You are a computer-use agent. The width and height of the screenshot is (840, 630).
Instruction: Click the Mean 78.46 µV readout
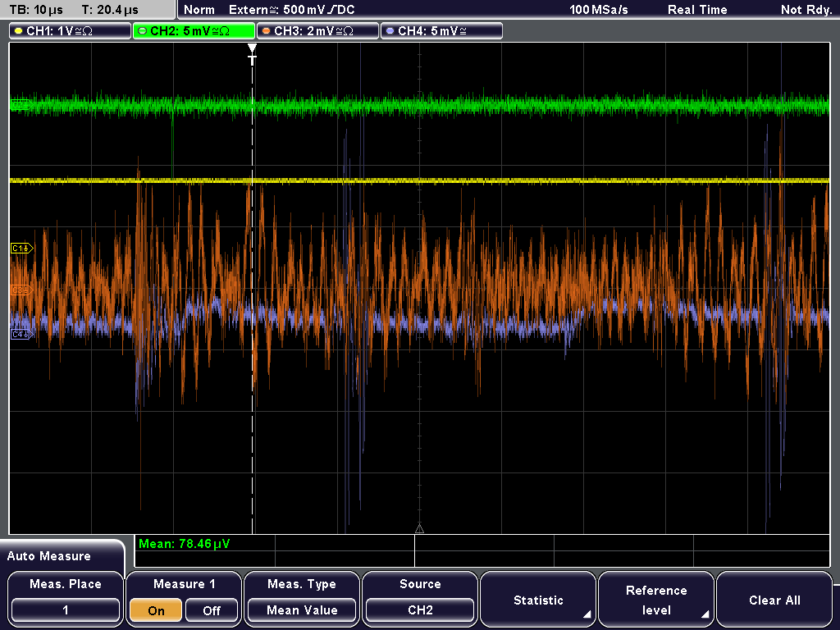point(184,544)
